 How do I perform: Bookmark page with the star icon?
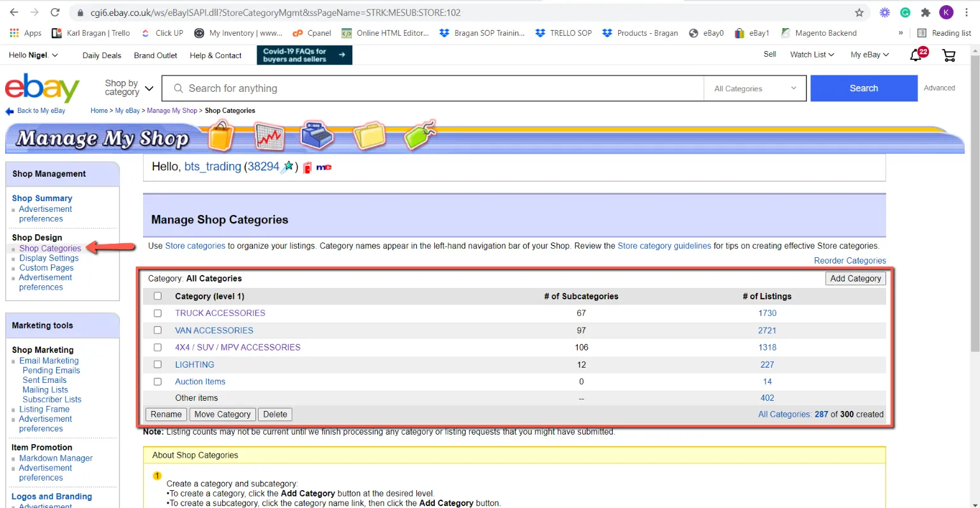pos(859,12)
